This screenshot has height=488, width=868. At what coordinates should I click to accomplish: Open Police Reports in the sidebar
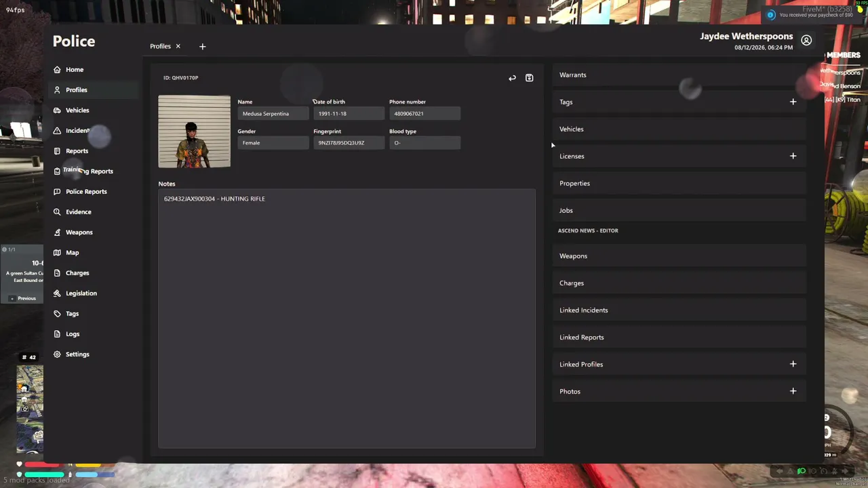[94, 191]
